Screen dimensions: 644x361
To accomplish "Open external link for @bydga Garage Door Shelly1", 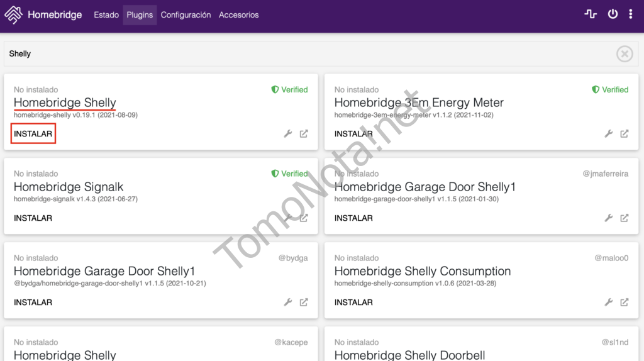I will point(304,303).
